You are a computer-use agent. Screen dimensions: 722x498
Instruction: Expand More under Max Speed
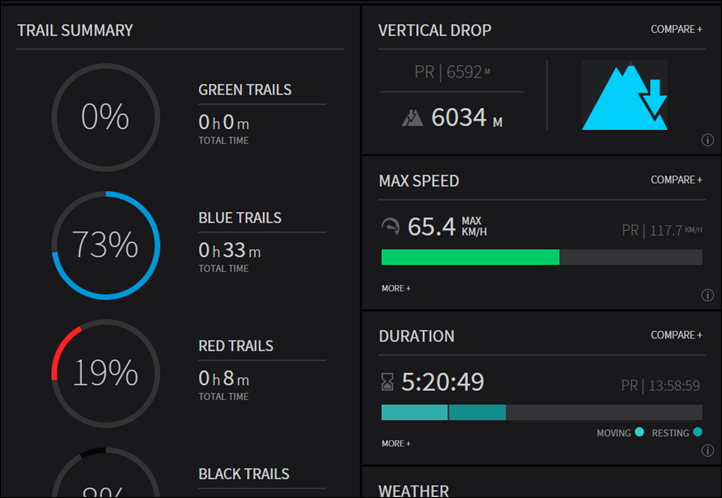396,288
